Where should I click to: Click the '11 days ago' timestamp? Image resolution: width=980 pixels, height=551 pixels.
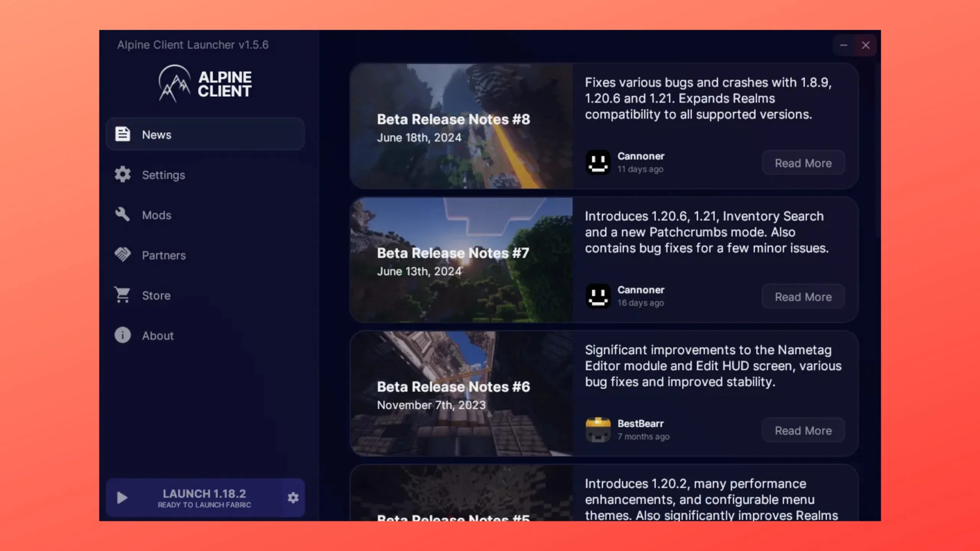pyautogui.click(x=640, y=169)
